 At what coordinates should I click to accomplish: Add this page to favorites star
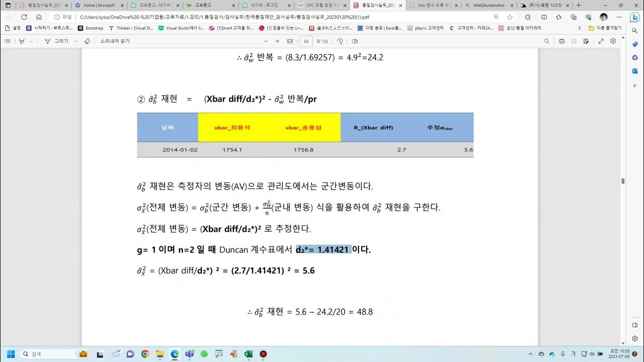tap(510, 17)
